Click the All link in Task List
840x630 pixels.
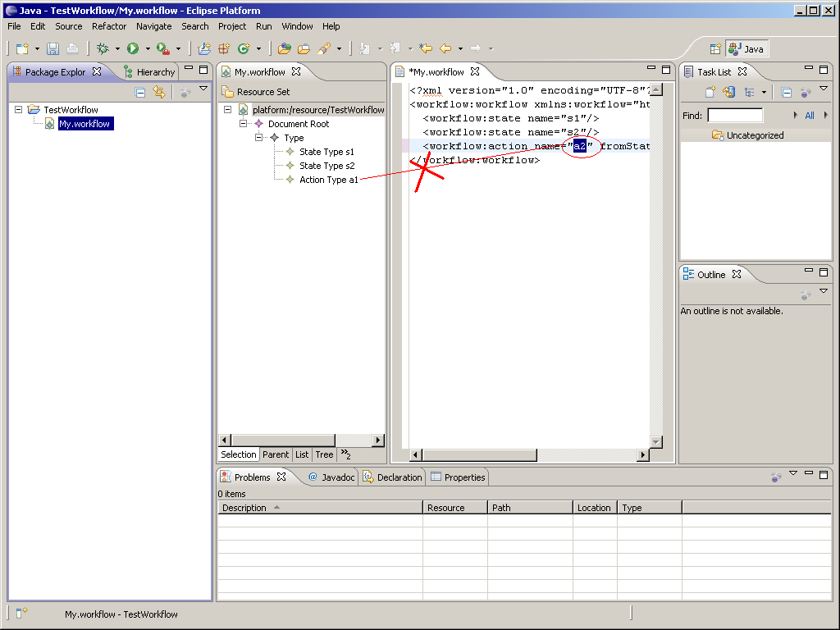[810, 116]
